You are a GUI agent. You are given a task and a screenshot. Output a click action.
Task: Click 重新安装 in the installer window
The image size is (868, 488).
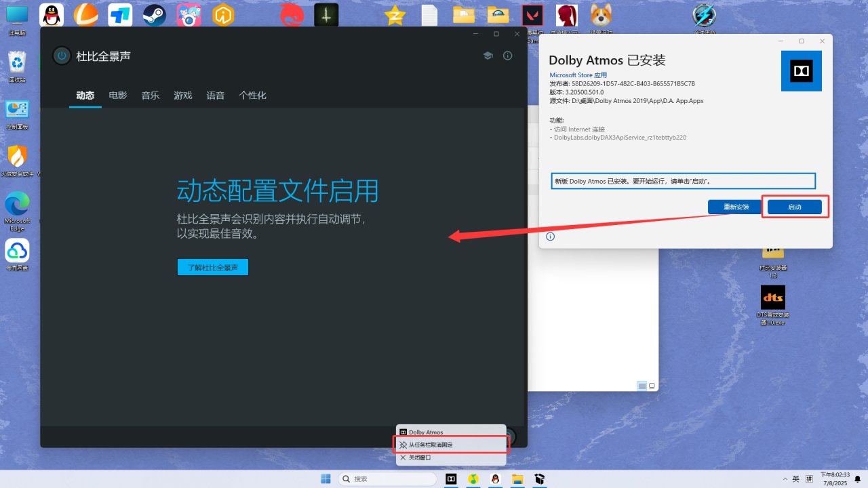[x=736, y=207]
